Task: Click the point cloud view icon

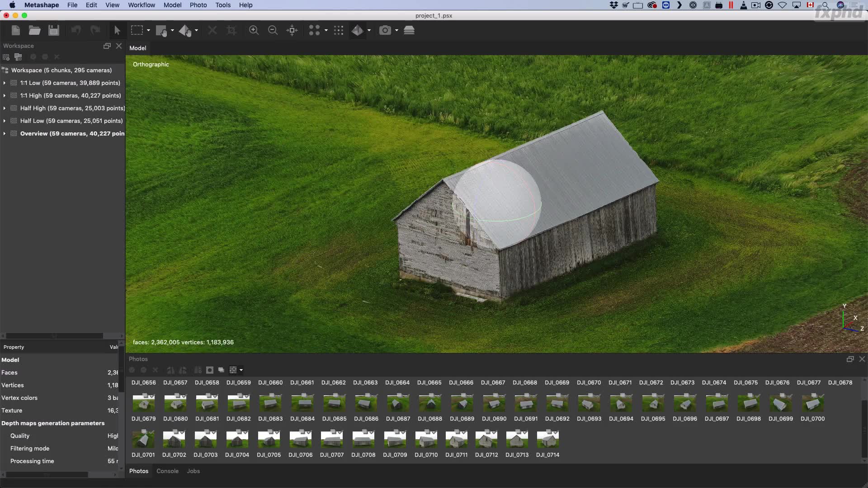Action: (337, 30)
